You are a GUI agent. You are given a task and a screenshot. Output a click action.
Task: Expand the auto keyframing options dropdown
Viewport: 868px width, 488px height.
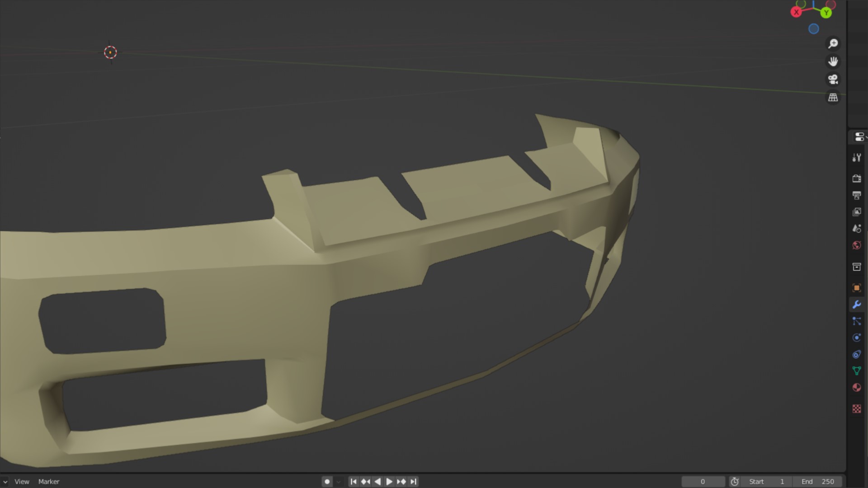pyautogui.click(x=339, y=482)
